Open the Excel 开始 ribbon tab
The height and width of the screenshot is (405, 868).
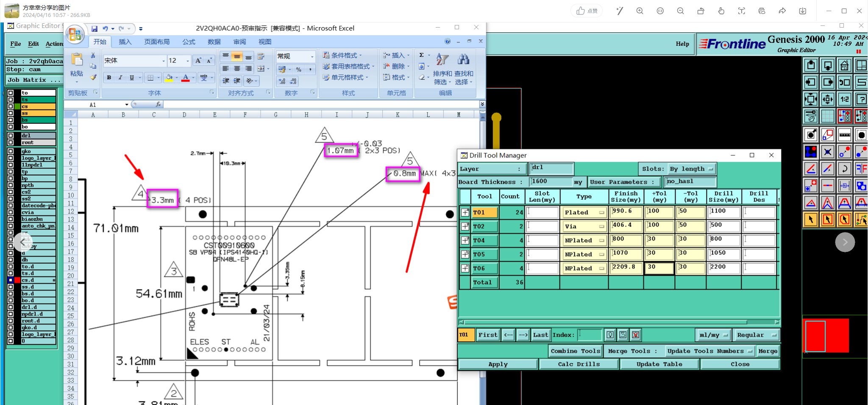(x=100, y=42)
